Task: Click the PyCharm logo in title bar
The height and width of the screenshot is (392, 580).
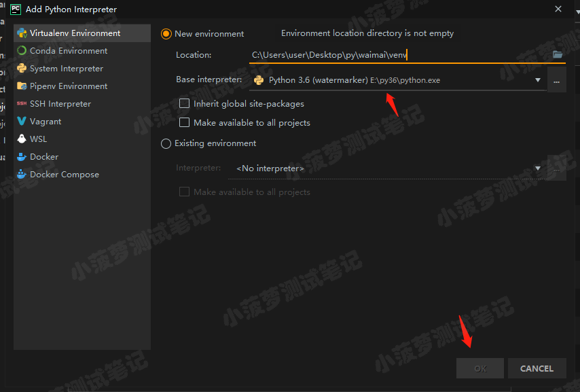Action: tap(16, 10)
